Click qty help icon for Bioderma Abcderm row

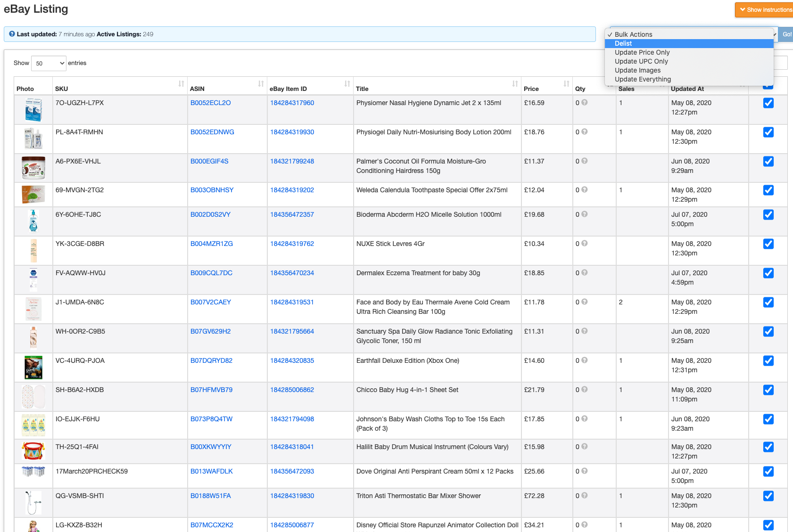click(x=585, y=214)
